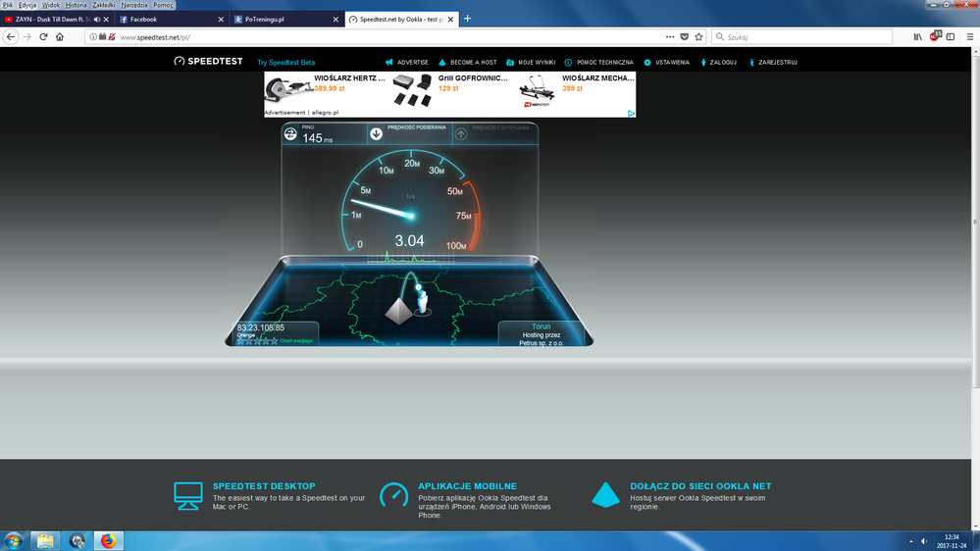Mute the ZAYN tab's audio
This screenshot has width=980, height=551.
pos(97,19)
